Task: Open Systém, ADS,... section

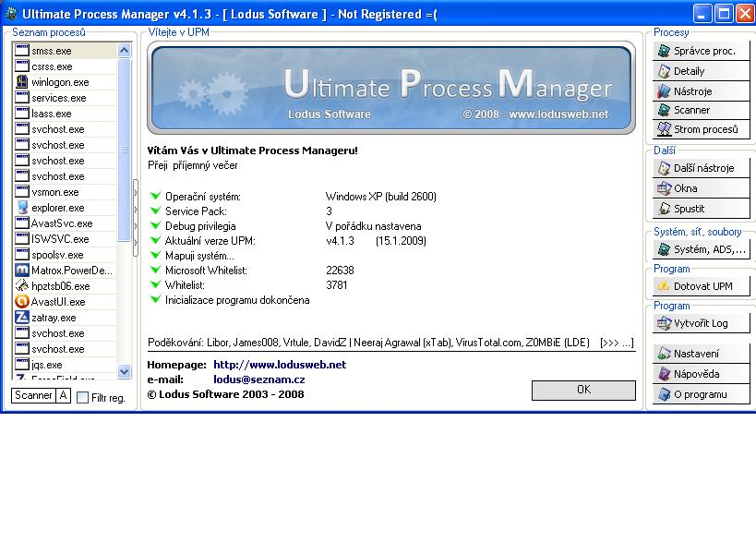Action: click(x=702, y=249)
